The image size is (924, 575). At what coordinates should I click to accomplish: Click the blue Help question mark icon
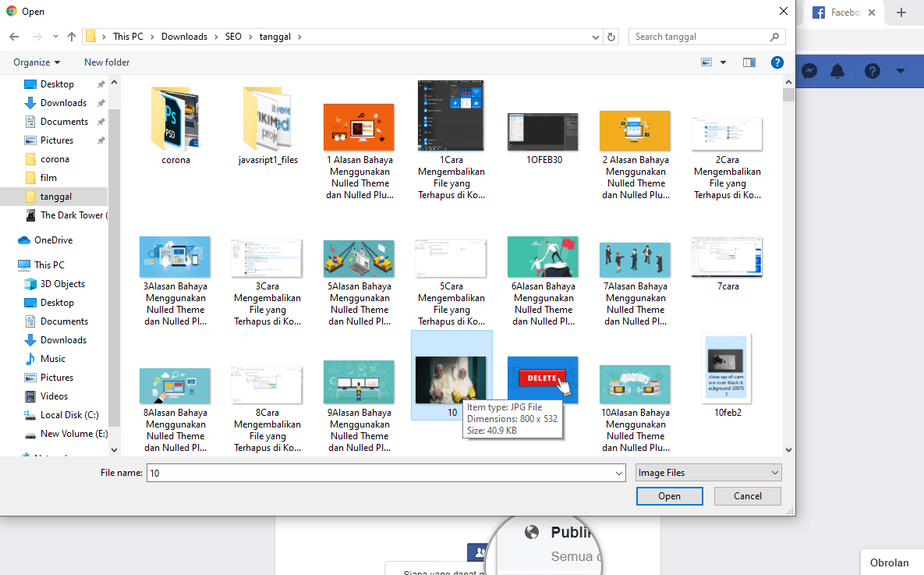coord(777,62)
